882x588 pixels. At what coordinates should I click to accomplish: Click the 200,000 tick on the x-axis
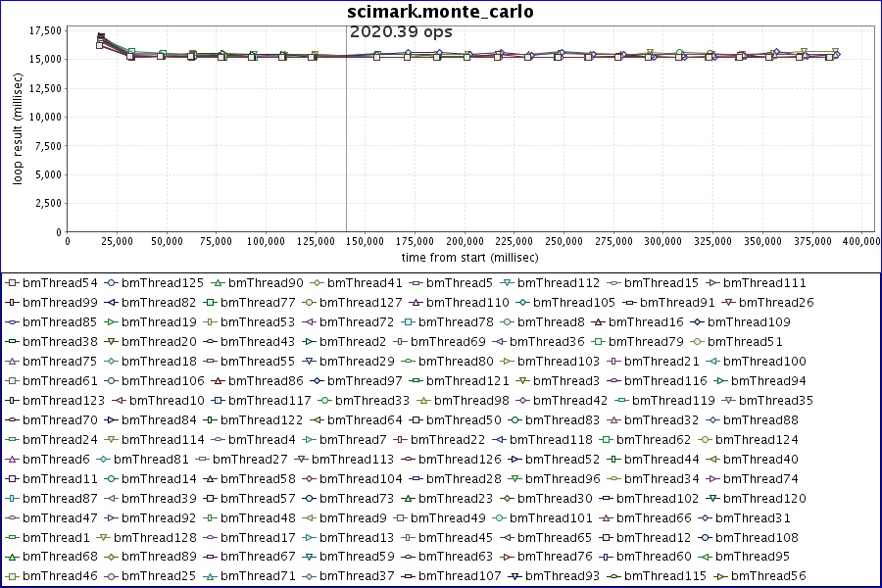[x=465, y=240]
